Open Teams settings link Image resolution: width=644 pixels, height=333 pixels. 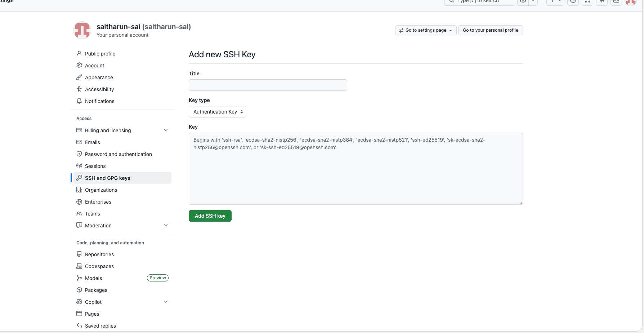(x=93, y=214)
